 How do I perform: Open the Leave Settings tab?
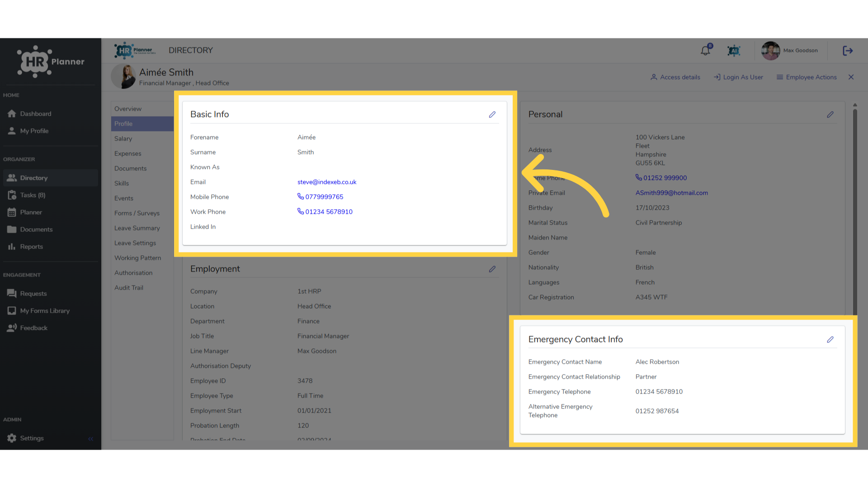coord(142,243)
